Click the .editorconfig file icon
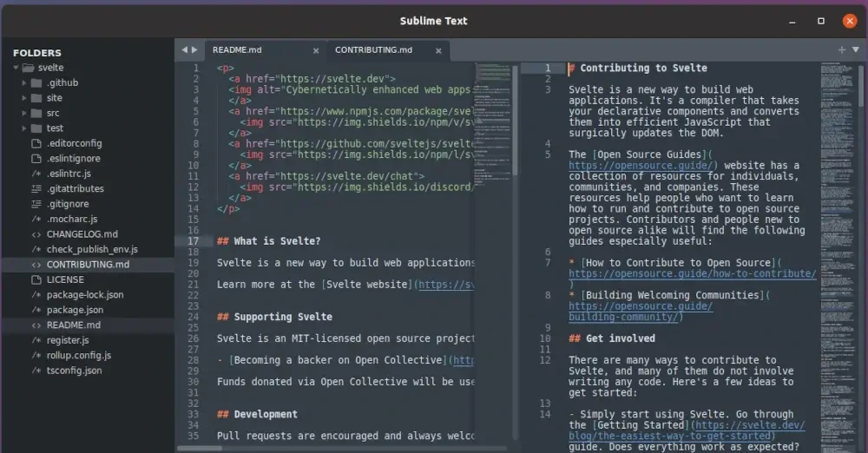The image size is (868, 453). pos(36,143)
